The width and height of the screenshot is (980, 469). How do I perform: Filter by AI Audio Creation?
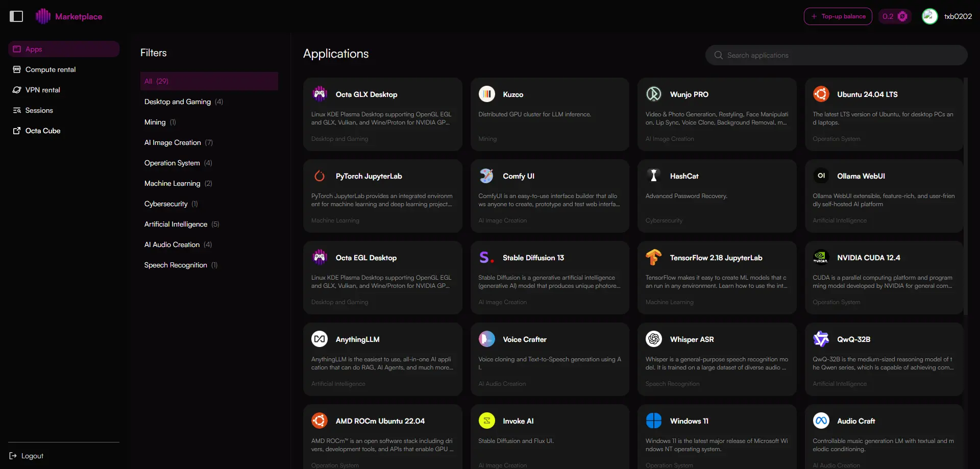coord(209,244)
